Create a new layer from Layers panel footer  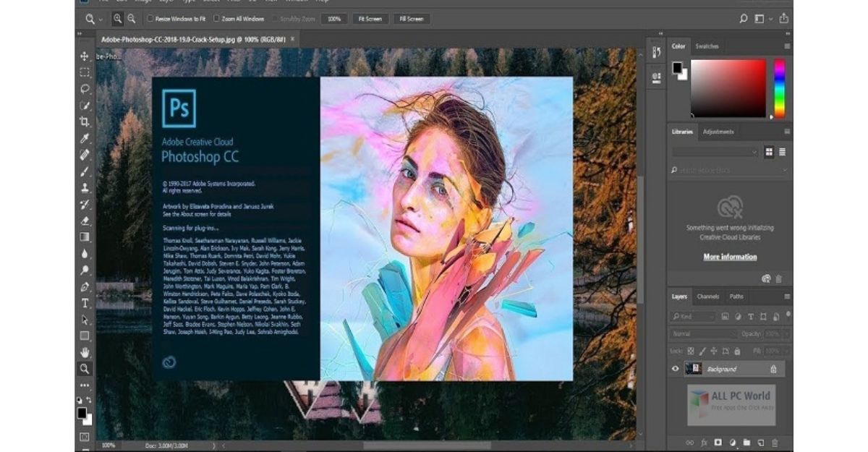pyautogui.click(x=761, y=442)
